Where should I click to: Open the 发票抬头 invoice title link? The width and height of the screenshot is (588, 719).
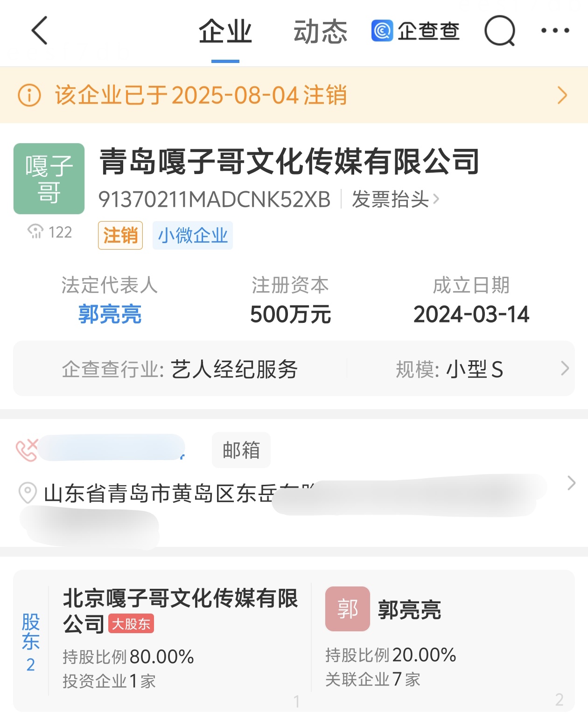[395, 199]
